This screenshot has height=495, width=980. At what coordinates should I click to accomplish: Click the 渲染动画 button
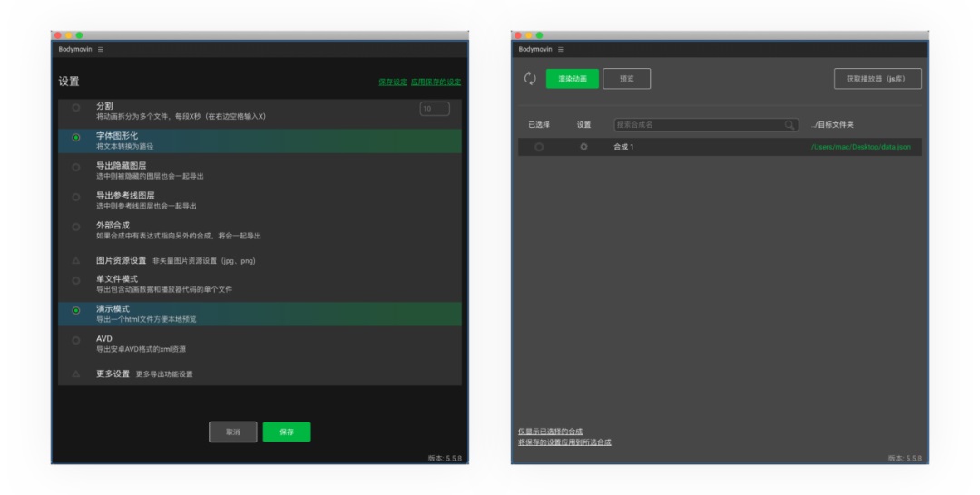coord(573,79)
